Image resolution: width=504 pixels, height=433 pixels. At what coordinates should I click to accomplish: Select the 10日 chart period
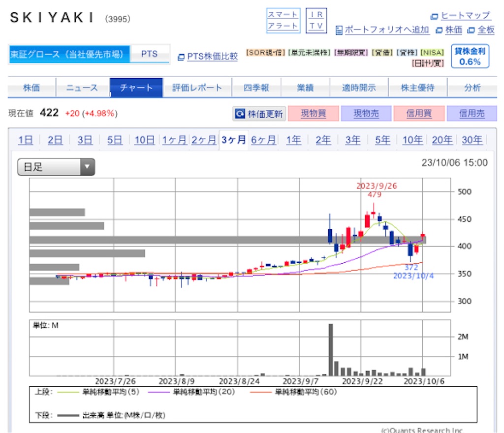[x=145, y=140]
